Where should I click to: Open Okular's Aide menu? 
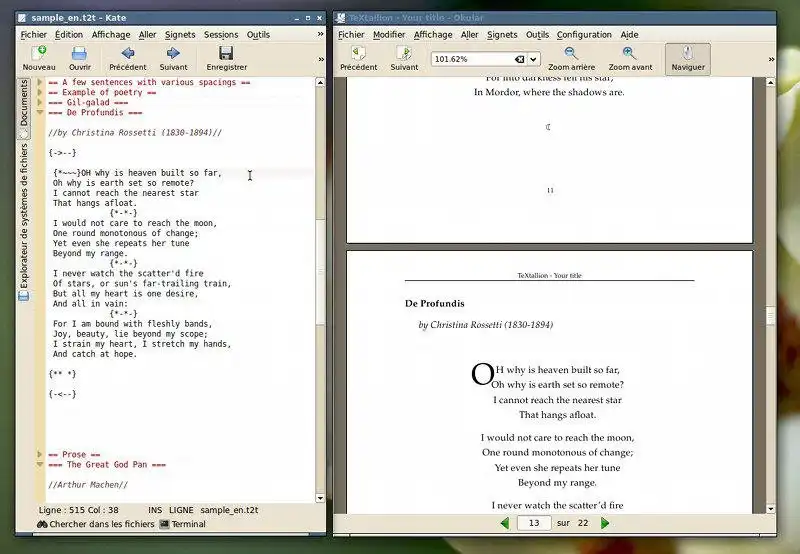point(629,34)
